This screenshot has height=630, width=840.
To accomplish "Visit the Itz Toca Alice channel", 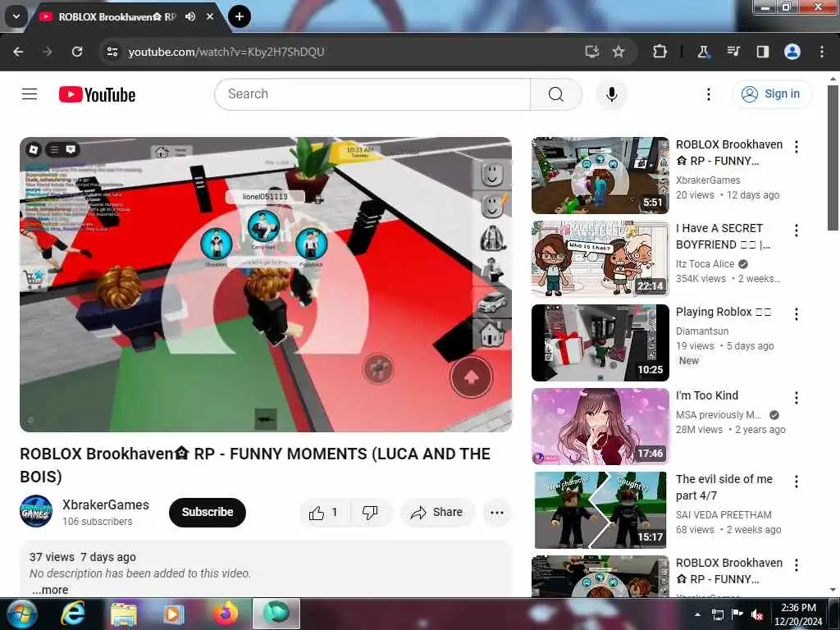I will coord(705,263).
